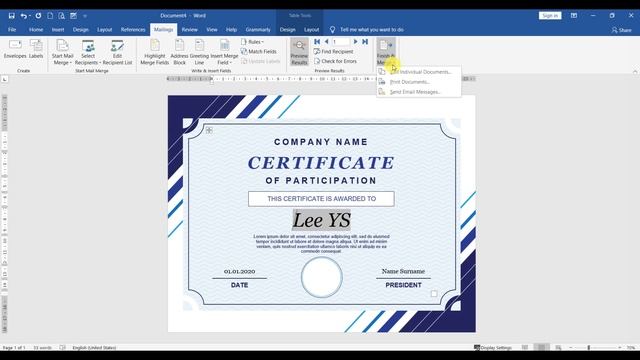
Task: Choose Print Documents
Action: 419,82
